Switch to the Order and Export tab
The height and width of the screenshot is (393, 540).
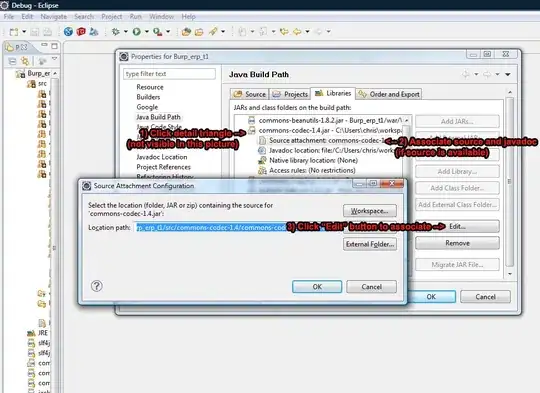tap(389, 94)
